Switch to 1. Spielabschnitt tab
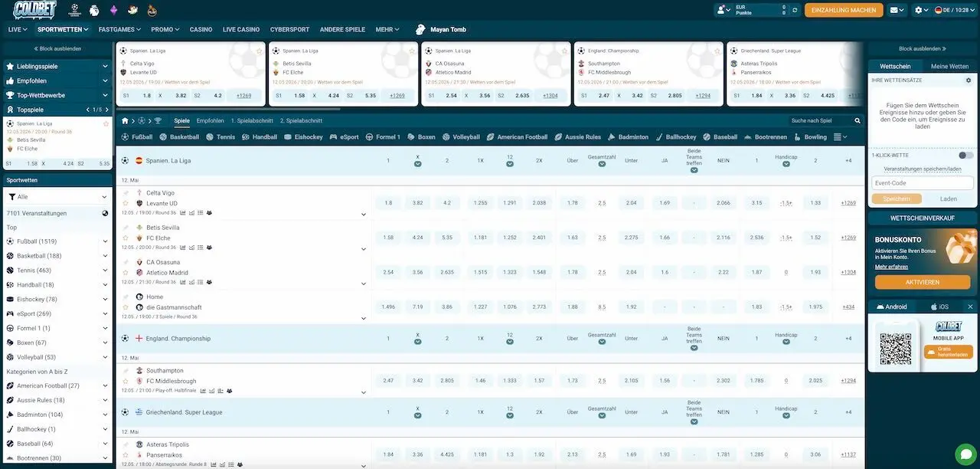Screen dimensions: 980x469 [252, 120]
